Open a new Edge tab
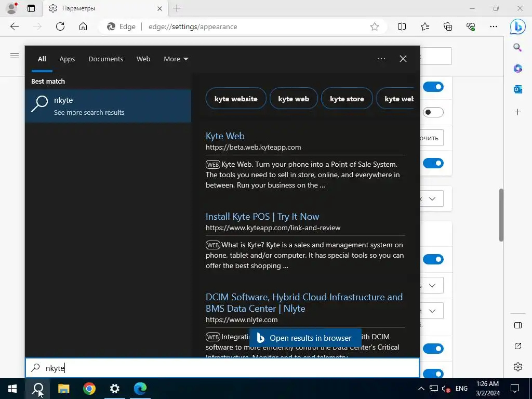 (177, 8)
